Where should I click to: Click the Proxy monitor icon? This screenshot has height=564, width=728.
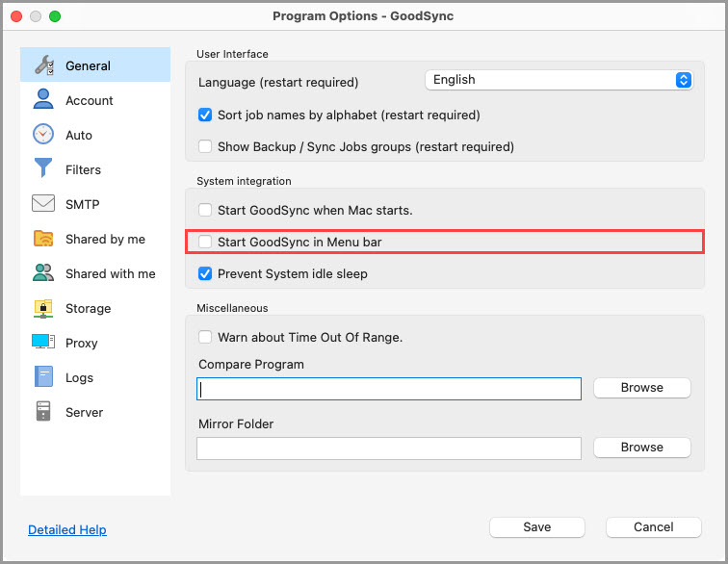click(x=43, y=342)
